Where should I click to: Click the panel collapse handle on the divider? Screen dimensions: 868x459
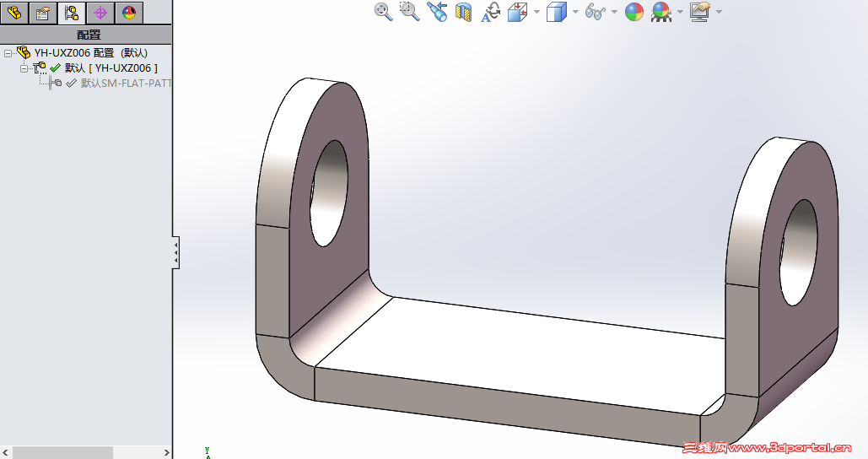176,252
